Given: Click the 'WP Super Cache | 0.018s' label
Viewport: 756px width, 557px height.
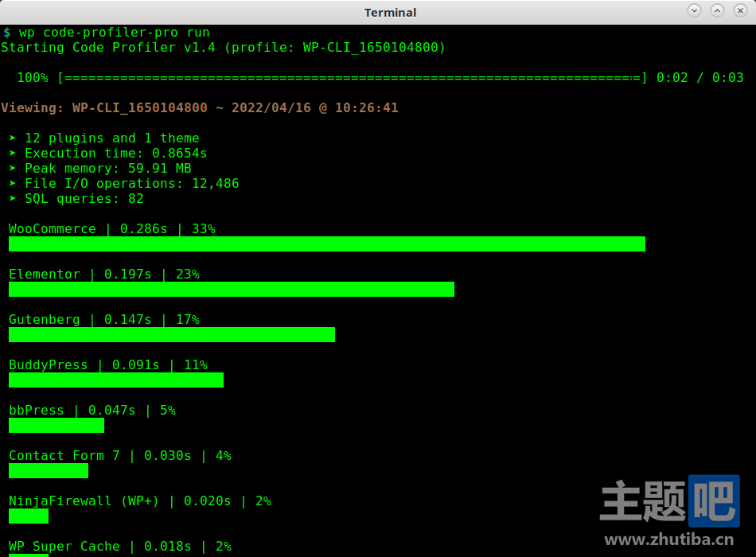Looking at the screenshot, I should (x=120, y=547).
